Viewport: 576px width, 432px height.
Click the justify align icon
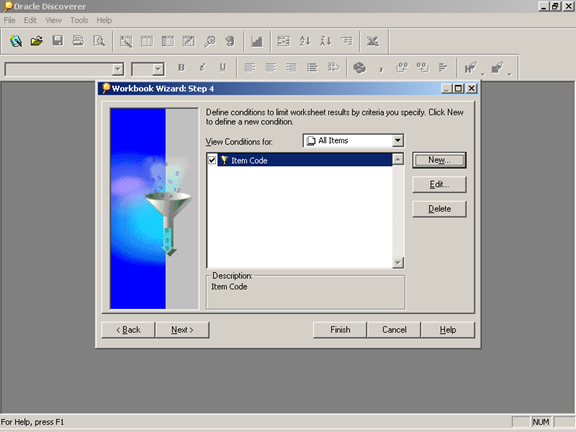point(312,68)
